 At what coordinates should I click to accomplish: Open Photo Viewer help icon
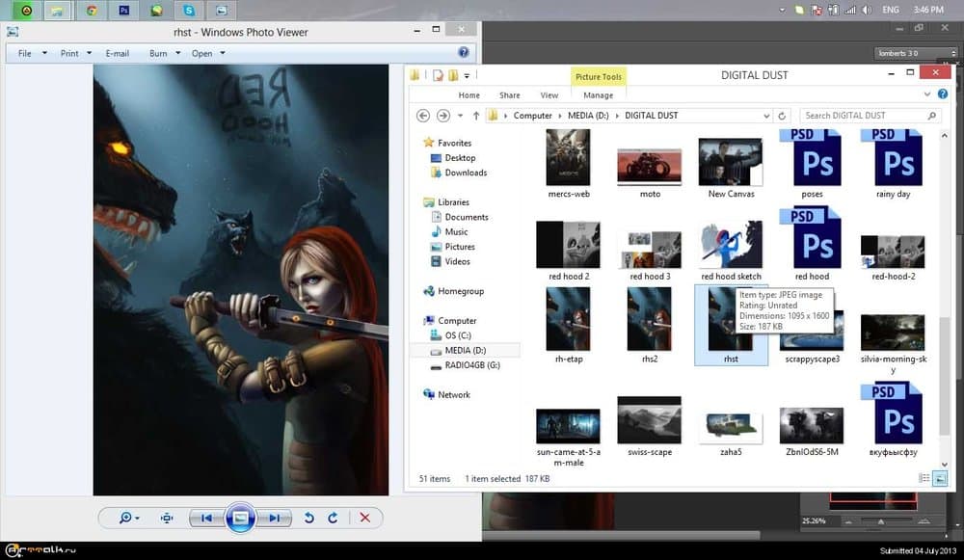coord(464,53)
